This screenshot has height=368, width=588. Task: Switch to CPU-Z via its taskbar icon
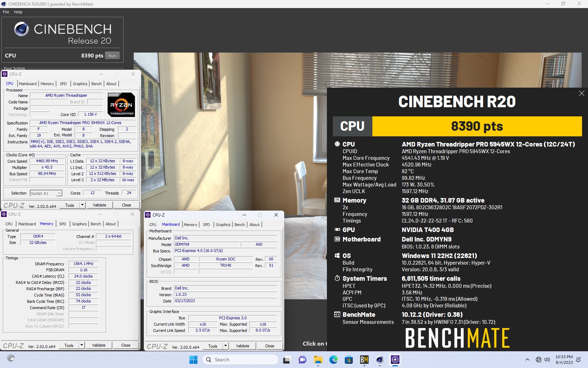click(395, 360)
